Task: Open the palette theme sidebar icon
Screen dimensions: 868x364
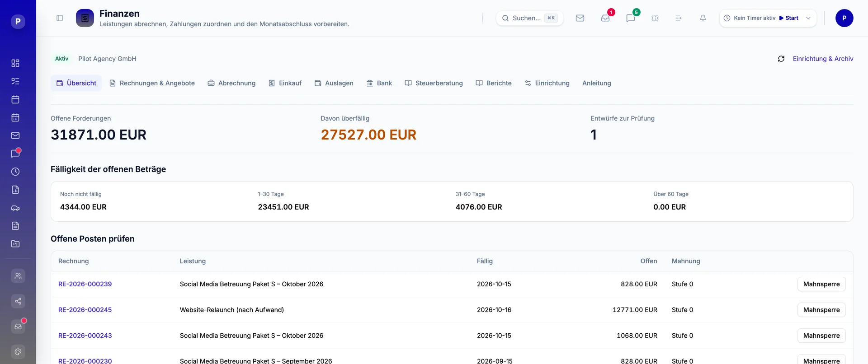Action: click(18, 352)
